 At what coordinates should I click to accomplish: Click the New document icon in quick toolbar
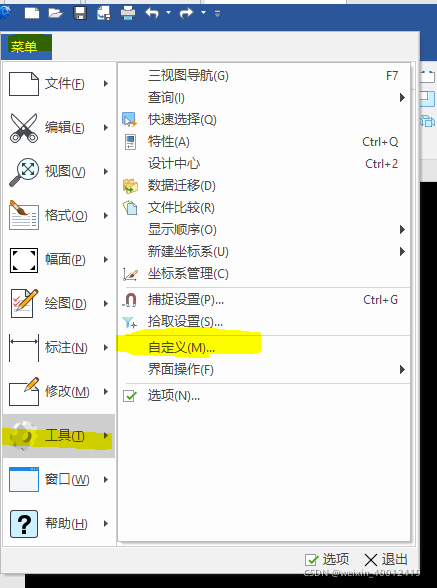click(x=32, y=14)
